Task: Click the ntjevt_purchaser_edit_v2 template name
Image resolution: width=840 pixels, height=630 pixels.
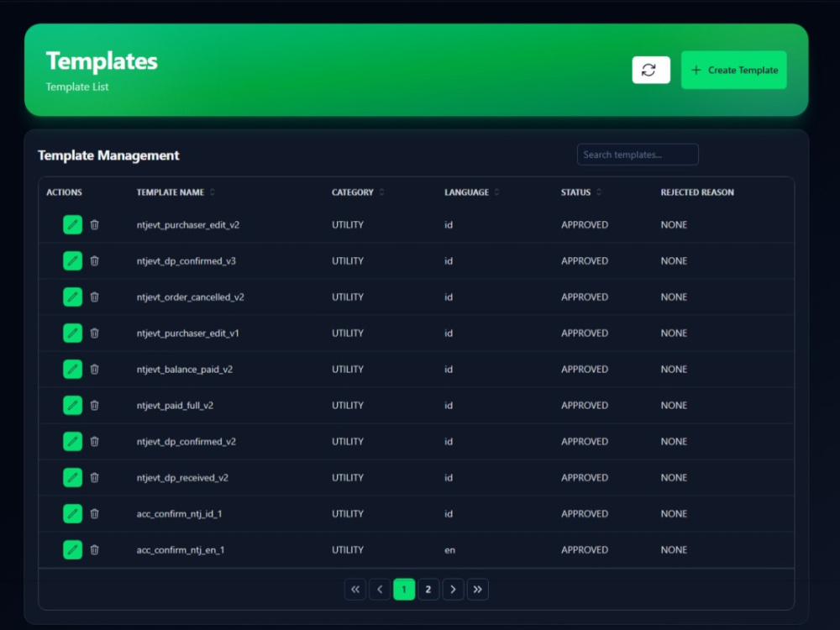Action: (188, 224)
